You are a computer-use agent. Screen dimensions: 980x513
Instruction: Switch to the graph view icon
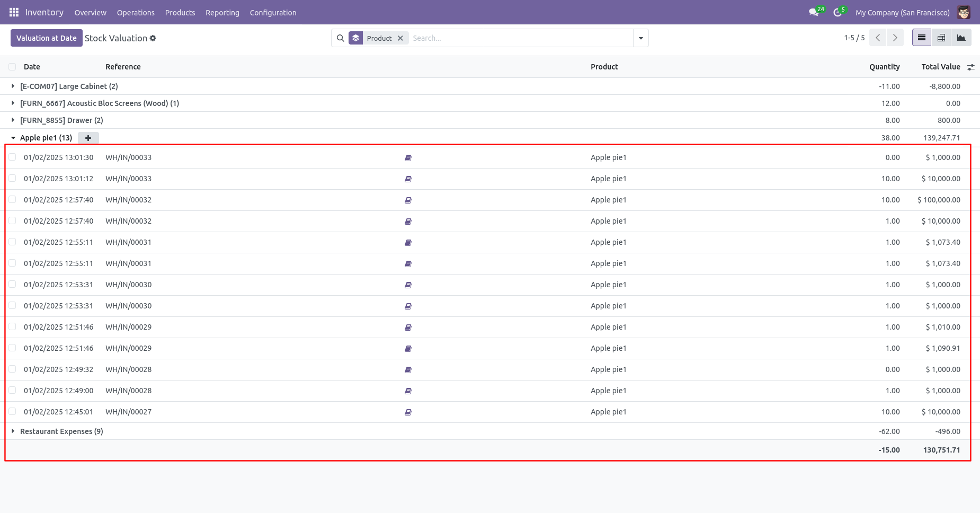(x=961, y=38)
